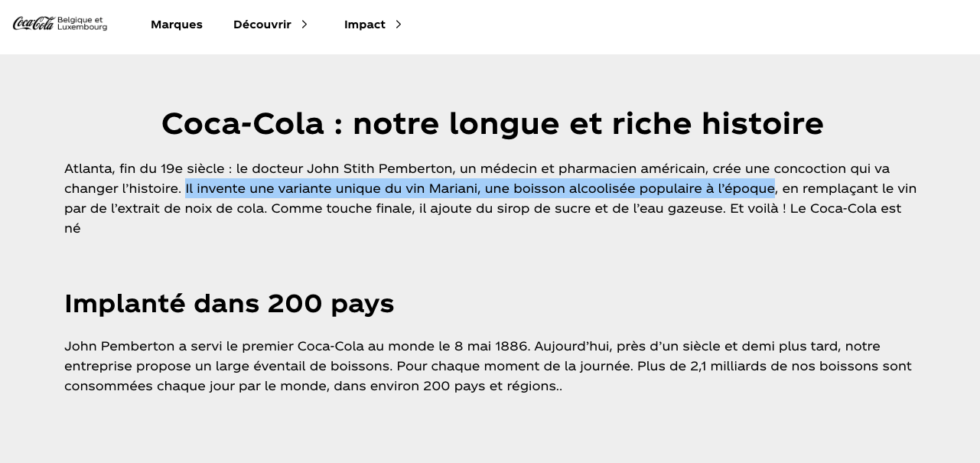This screenshot has width=980, height=463.
Task: Click the sentence Le Coca-Cola est né
Action: [x=845, y=208]
